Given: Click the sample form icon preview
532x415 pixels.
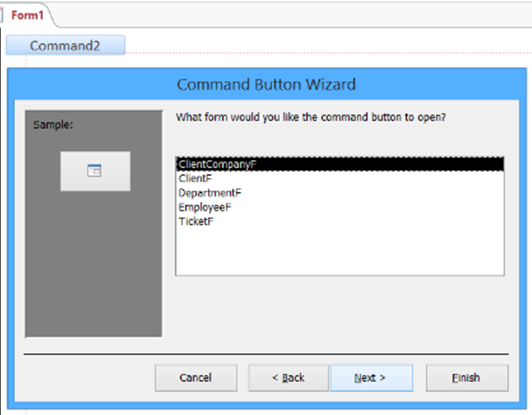Looking at the screenshot, I should (x=95, y=171).
